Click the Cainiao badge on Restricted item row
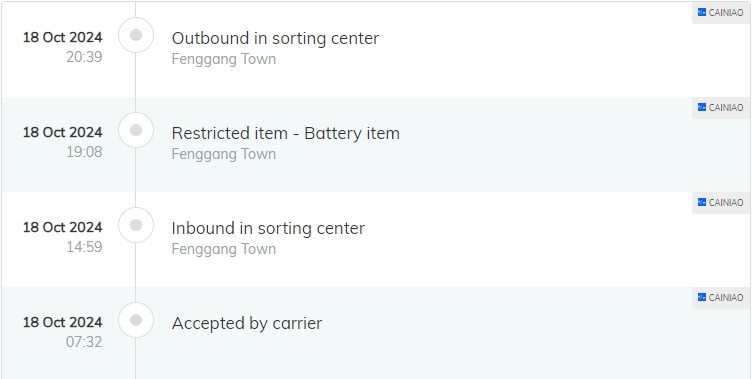Image resolution: width=755 pixels, height=379 pixels. 721,107
